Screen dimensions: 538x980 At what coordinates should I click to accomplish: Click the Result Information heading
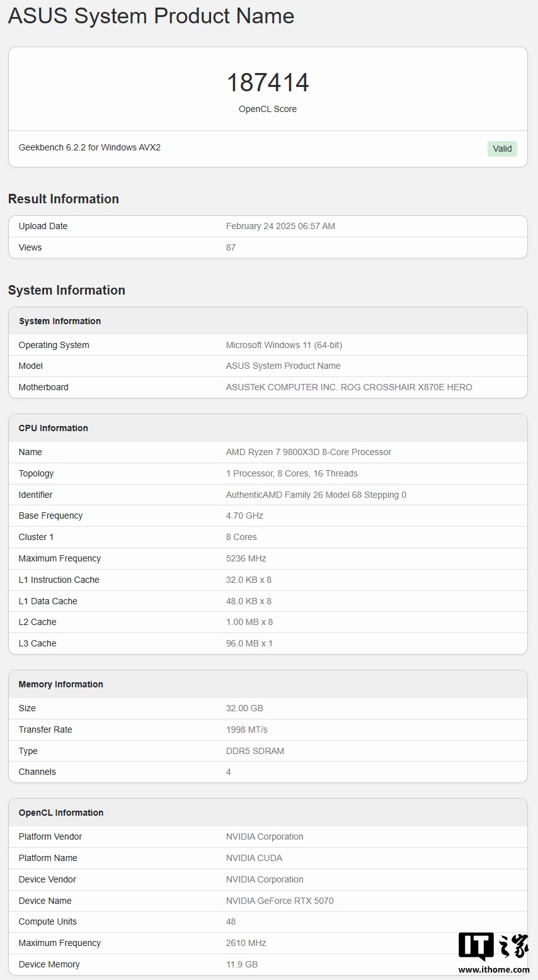[x=64, y=199]
